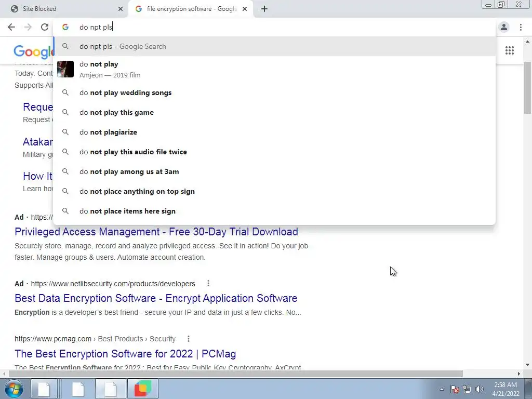The image size is (532, 399).
Task: Click the Action Center flag tray icon
Action: tap(455, 389)
